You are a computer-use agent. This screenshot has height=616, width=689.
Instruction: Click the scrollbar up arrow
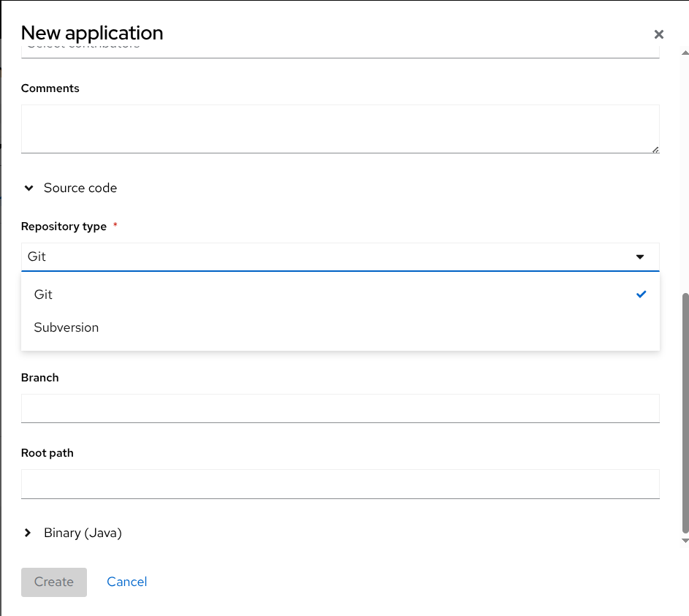[685, 53]
